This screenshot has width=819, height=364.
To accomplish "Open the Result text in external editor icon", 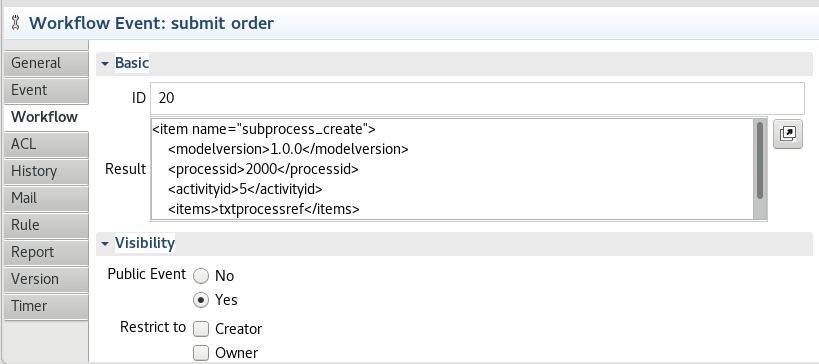I will tap(788, 134).
